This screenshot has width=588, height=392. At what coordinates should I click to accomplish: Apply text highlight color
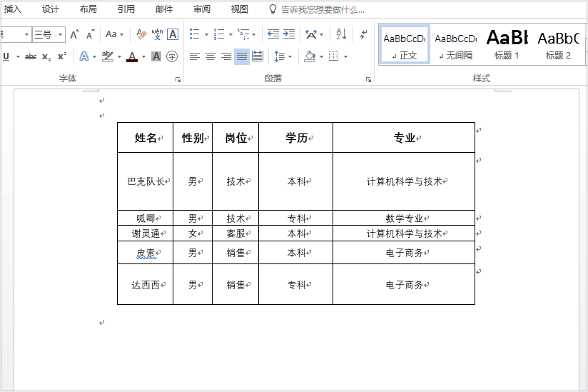click(x=108, y=56)
